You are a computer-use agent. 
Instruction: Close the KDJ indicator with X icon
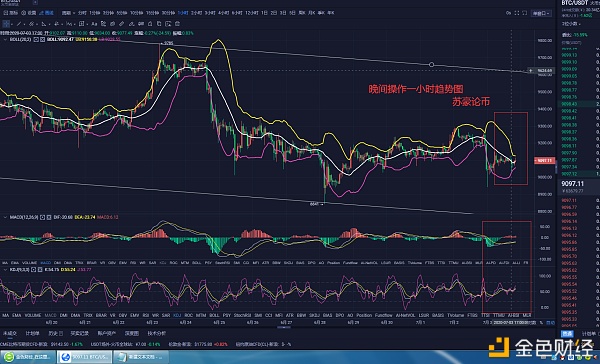click(39, 269)
